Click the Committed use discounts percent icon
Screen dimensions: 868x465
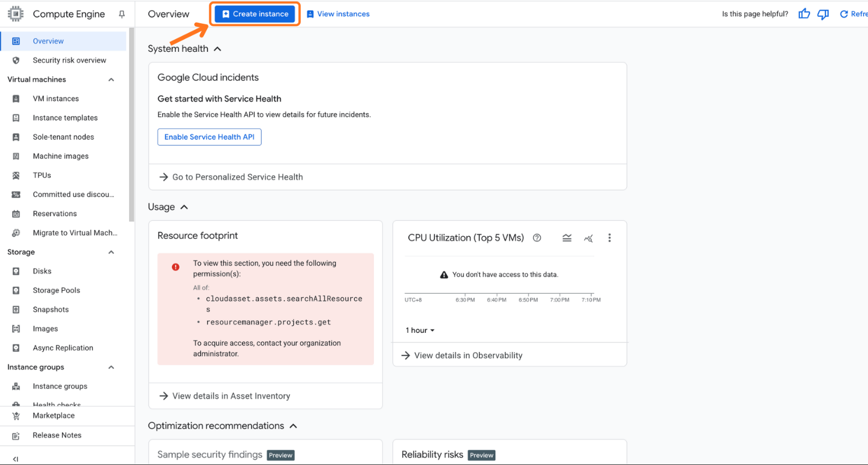pyautogui.click(x=16, y=194)
